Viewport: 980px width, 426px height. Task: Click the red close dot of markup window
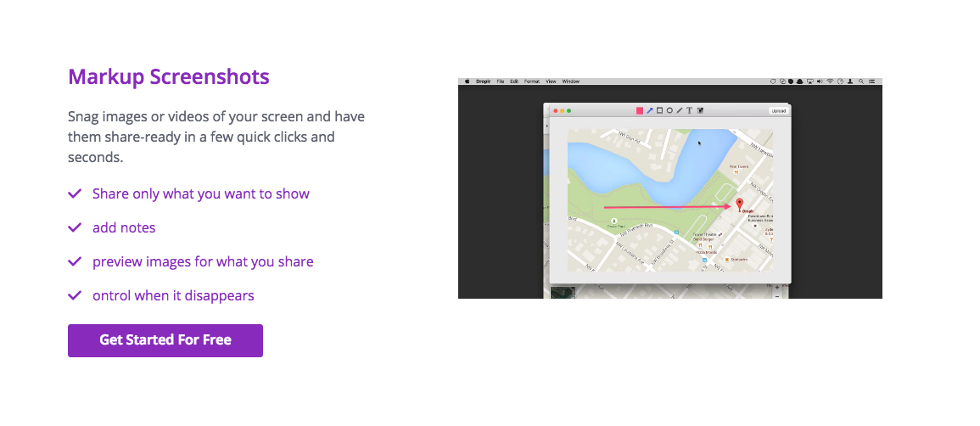[x=556, y=110]
